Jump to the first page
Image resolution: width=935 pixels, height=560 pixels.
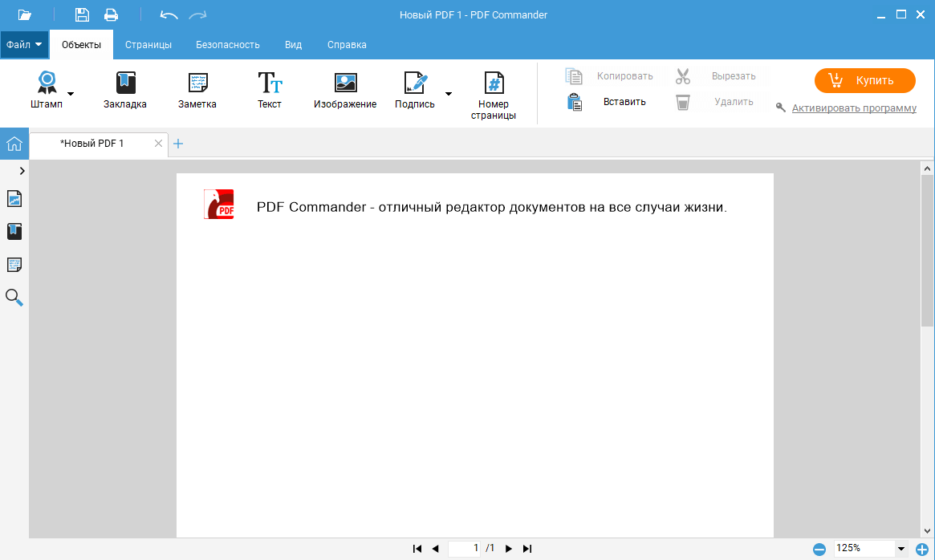pos(417,549)
